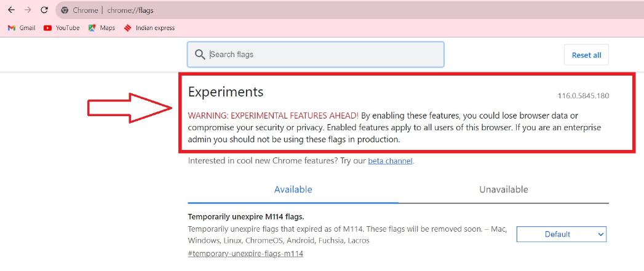
Task: Switch to the Unavailable tab
Action: pos(504,189)
